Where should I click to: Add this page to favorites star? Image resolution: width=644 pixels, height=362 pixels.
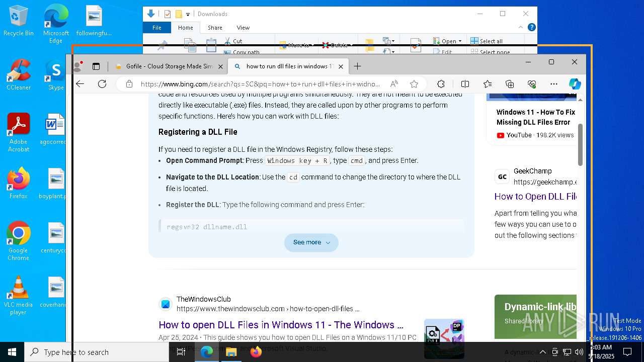tap(414, 84)
